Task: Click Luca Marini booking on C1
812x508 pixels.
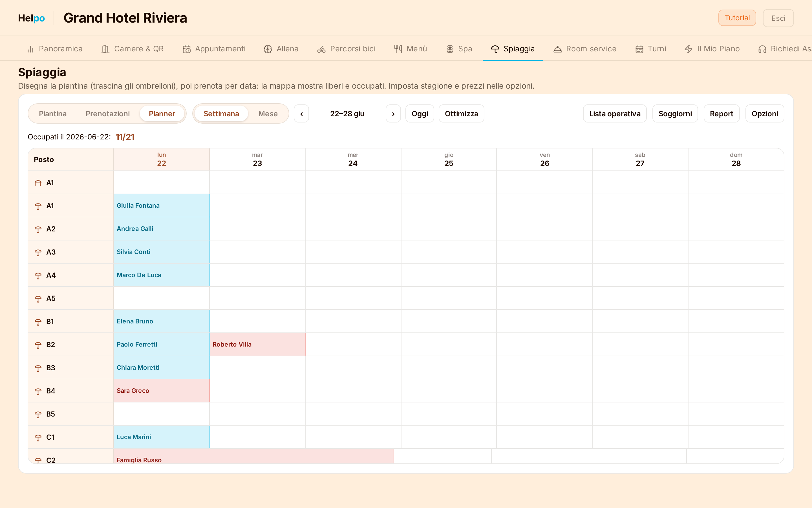Action: pyautogui.click(x=161, y=437)
